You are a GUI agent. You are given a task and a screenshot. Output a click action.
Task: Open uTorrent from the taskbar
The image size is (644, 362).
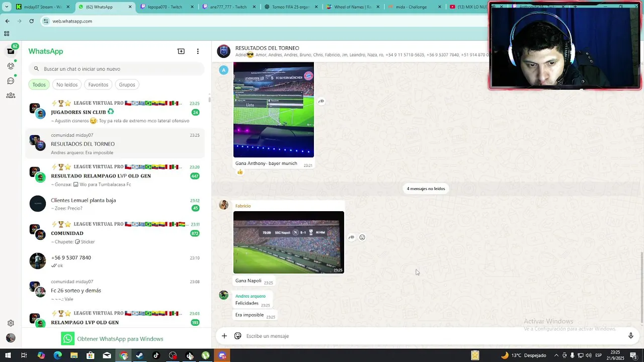point(206,355)
